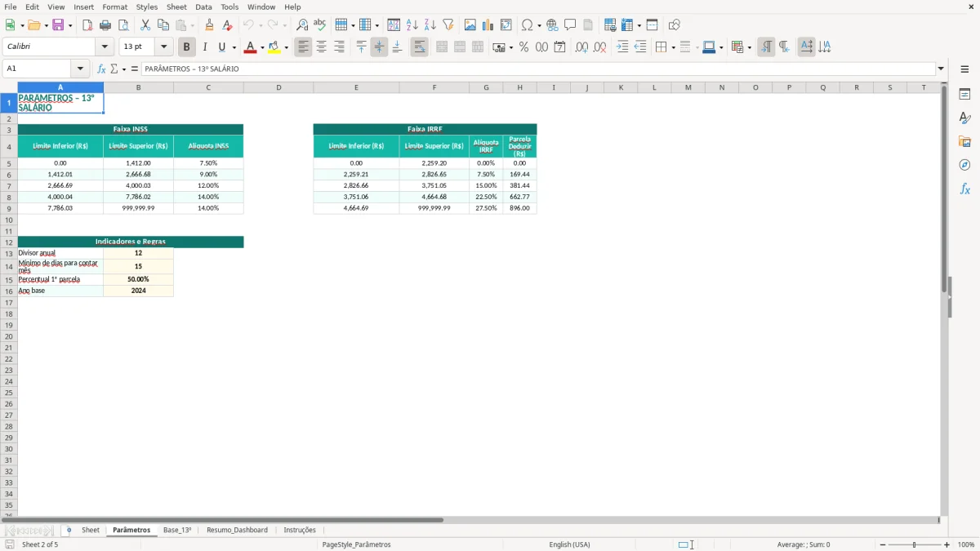The height and width of the screenshot is (551, 980).
Task: Switch to the Sheet tab
Action: 91,530
